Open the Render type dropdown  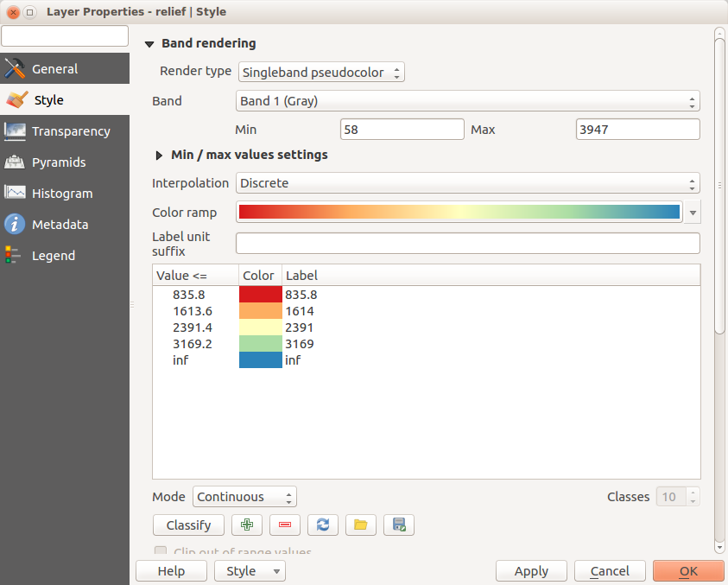320,72
